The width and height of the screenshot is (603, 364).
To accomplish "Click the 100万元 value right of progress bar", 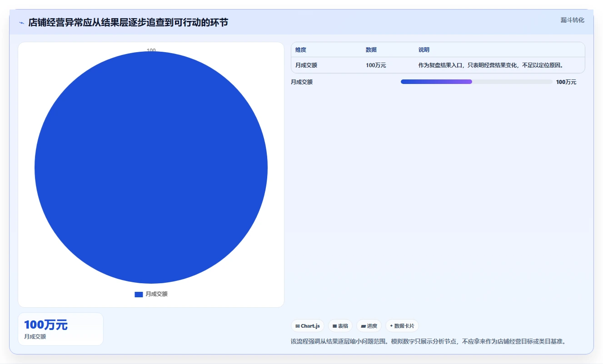I will (x=566, y=82).
